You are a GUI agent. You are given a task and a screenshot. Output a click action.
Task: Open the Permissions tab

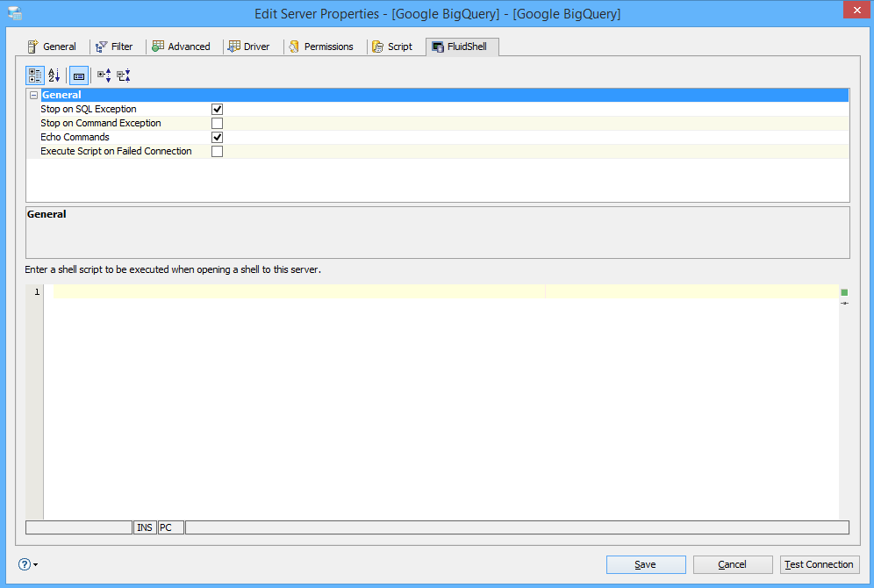pyautogui.click(x=322, y=47)
